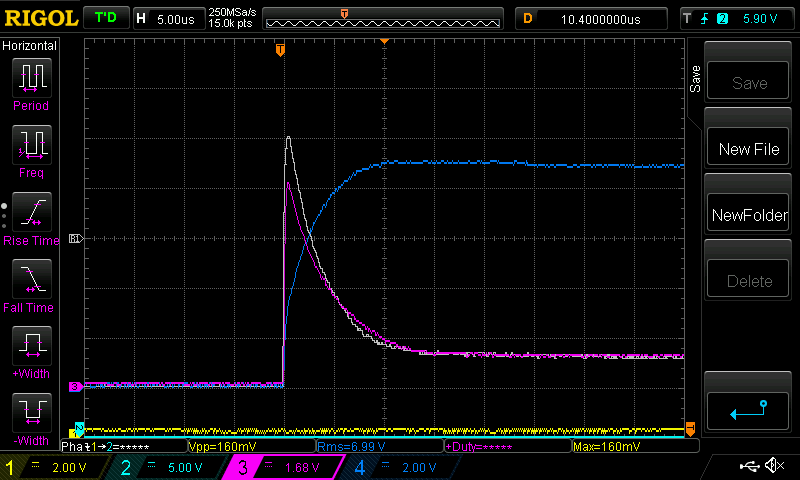Open the Save side tab
Viewport: 800px width, 480px height.
695,80
